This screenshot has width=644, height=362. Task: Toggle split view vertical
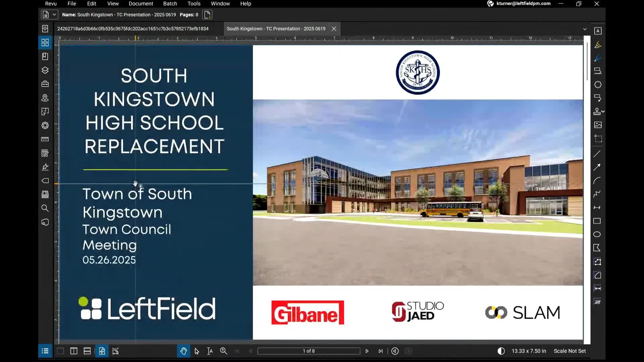click(x=74, y=351)
